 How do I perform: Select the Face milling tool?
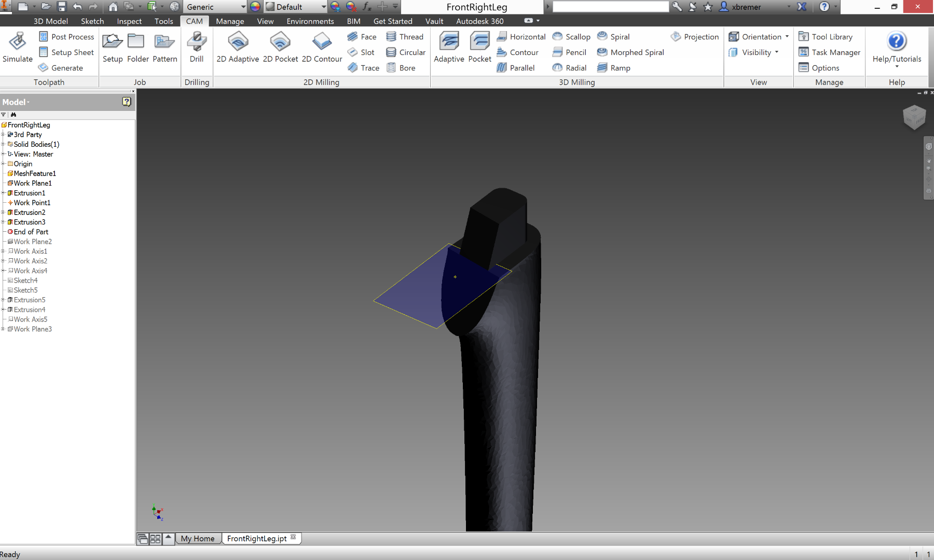click(x=362, y=37)
